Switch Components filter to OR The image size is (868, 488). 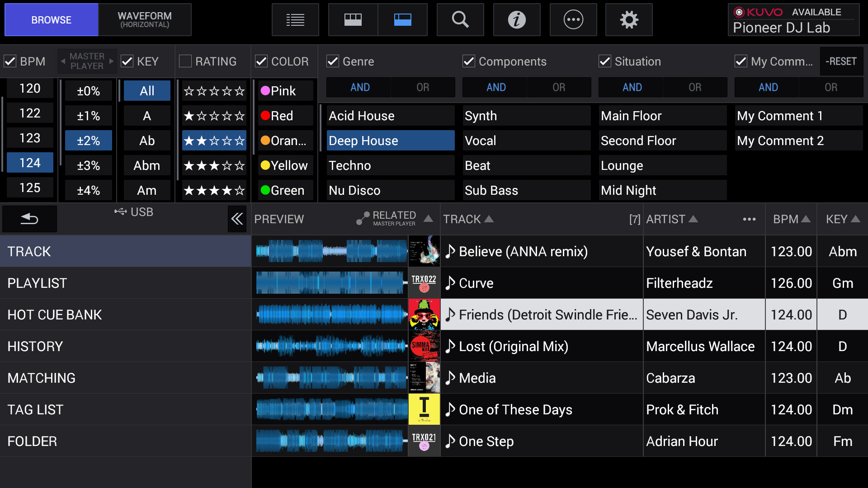557,88
